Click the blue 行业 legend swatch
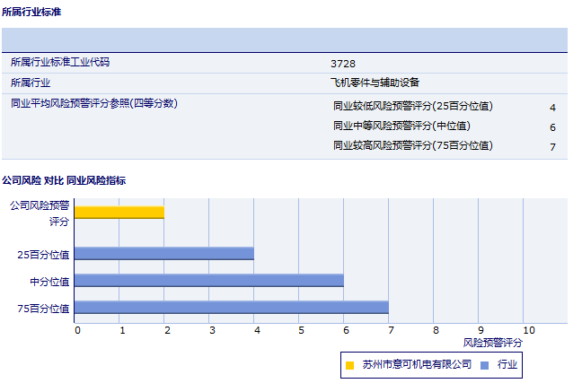Image resolution: width=582 pixels, height=392 pixels. click(485, 365)
